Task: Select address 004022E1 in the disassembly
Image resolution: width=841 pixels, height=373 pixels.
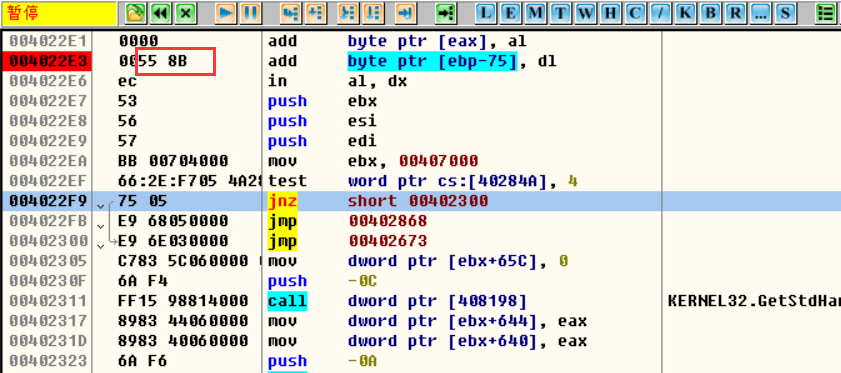Action: point(47,41)
